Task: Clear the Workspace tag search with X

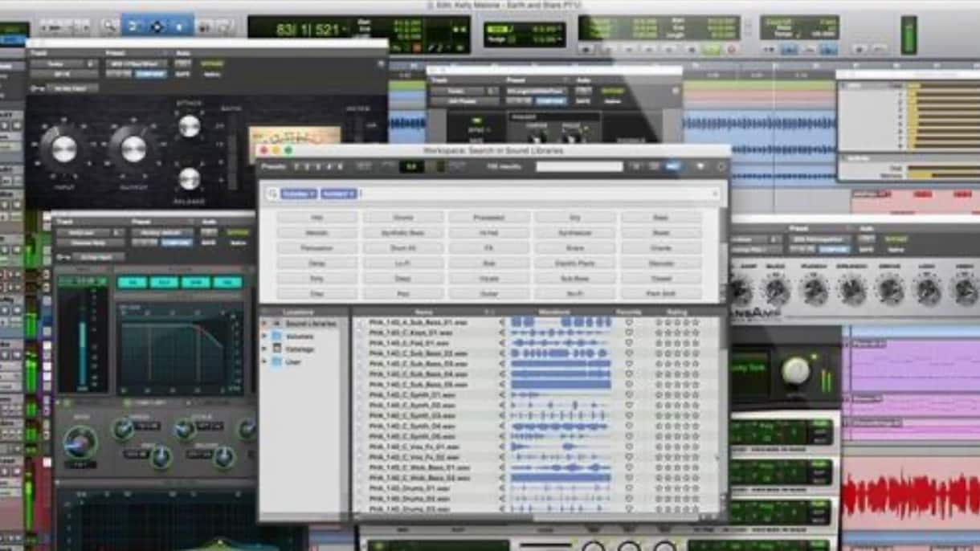Action: [x=715, y=194]
